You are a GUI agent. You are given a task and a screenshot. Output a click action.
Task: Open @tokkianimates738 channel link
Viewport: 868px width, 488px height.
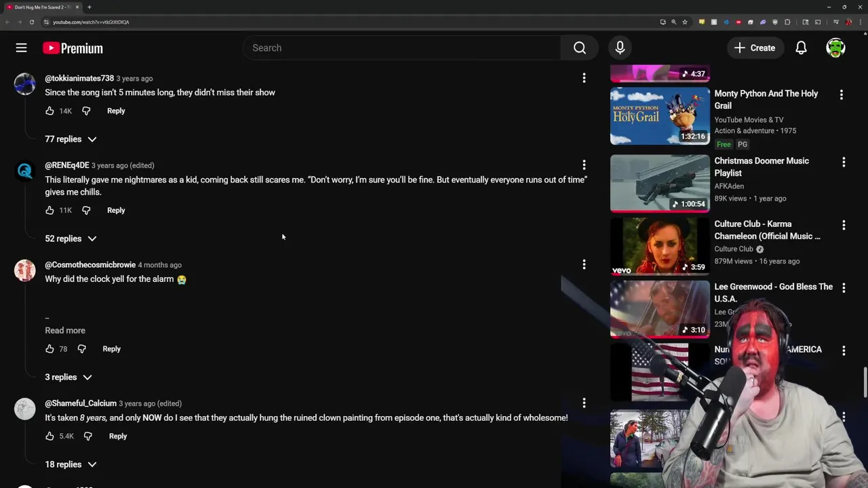[x=79, y=78]
